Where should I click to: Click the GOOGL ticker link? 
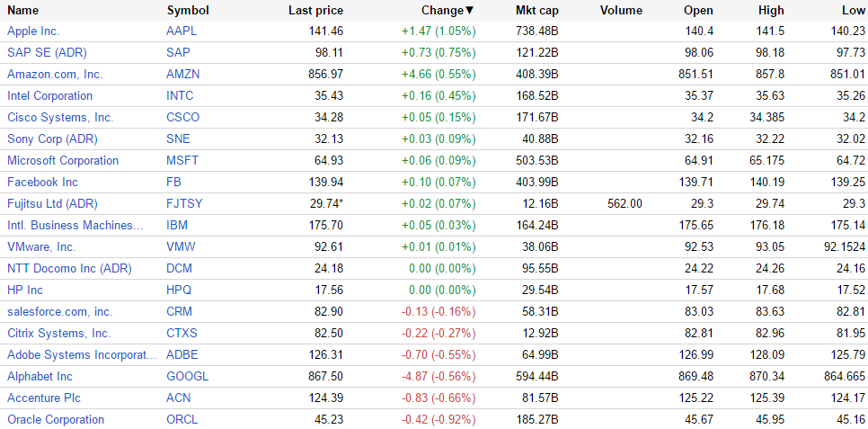(x=187, y=377)
